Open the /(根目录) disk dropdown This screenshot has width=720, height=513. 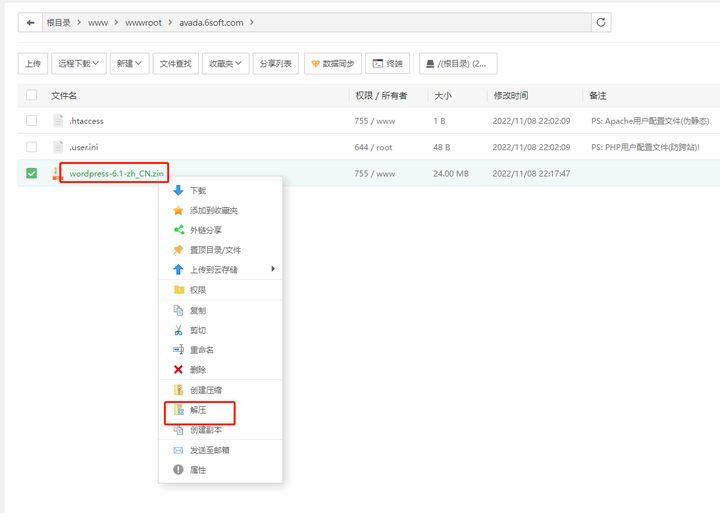click(458, 63)
